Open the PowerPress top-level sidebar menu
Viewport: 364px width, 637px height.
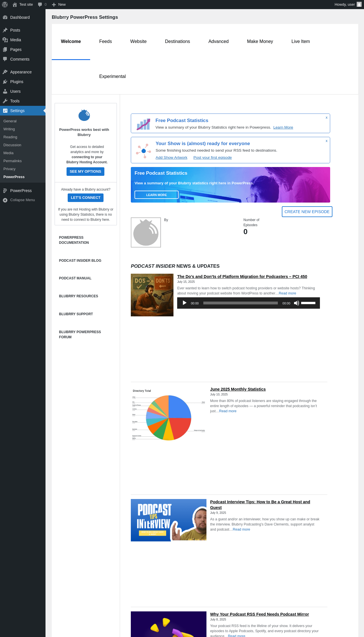[x=23, y=191]
